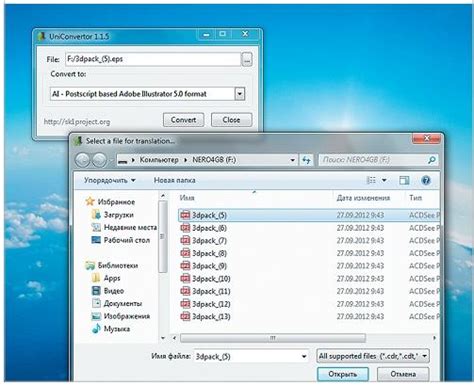Sort by the Дата изменения column header
Screen dimensions: 474x385
[x=363, y=198]
